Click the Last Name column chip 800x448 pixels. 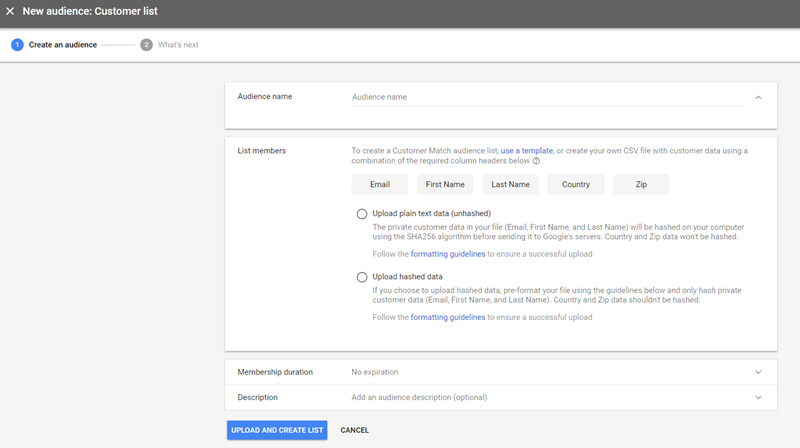point(510,185)
